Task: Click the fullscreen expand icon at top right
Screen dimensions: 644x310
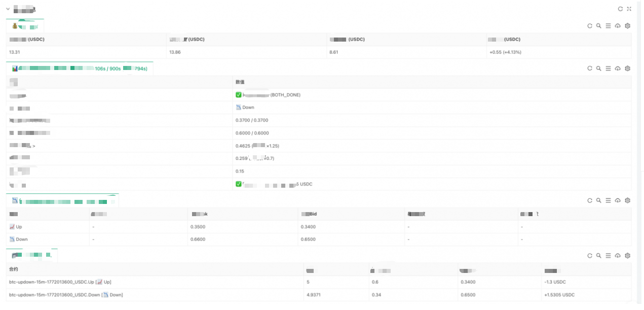Action: pos(628,8)
